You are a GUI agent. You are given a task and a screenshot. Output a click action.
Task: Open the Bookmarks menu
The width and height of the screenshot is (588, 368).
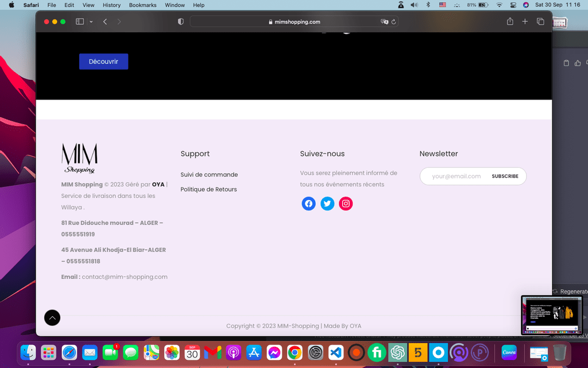click(x=143, y=5)
